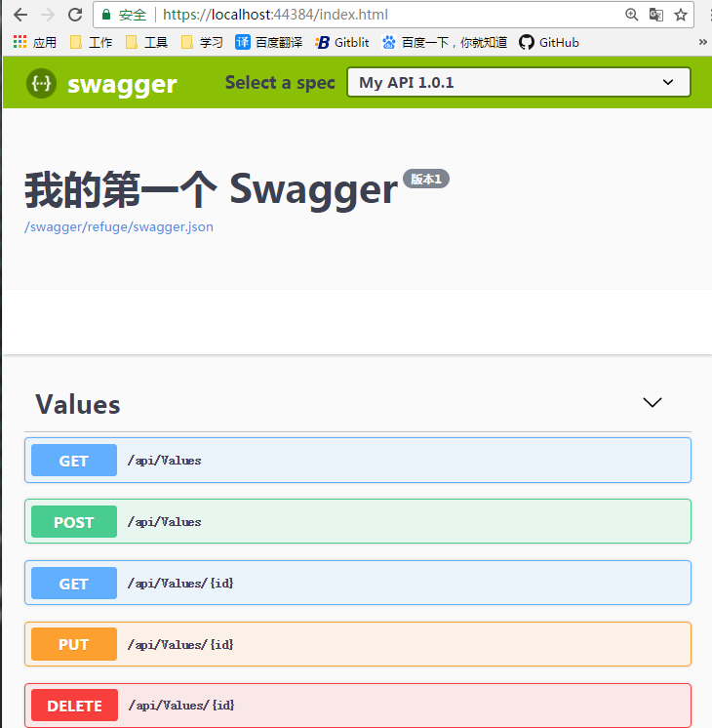Image resolution: width=712 pixels, height=728 pixels.
Task: Open the /swagger/refuge/swagger.json link
Action: (119, 226)
